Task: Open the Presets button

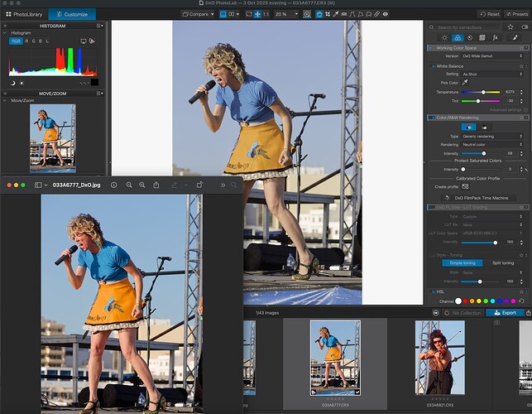Action: [516, 14]
